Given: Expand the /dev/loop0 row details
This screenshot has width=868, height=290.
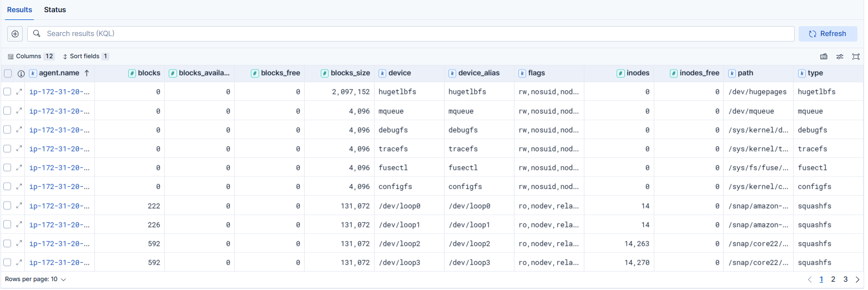Looking at the screenshot, I should point(19,205).
